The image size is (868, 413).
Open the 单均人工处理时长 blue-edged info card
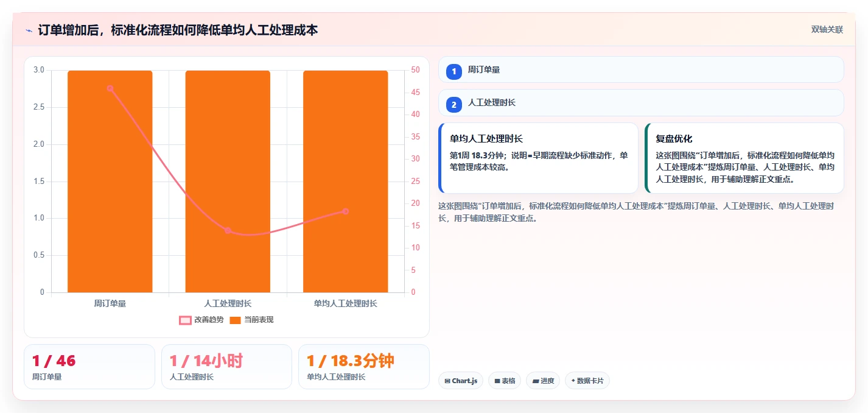(538, 158)
